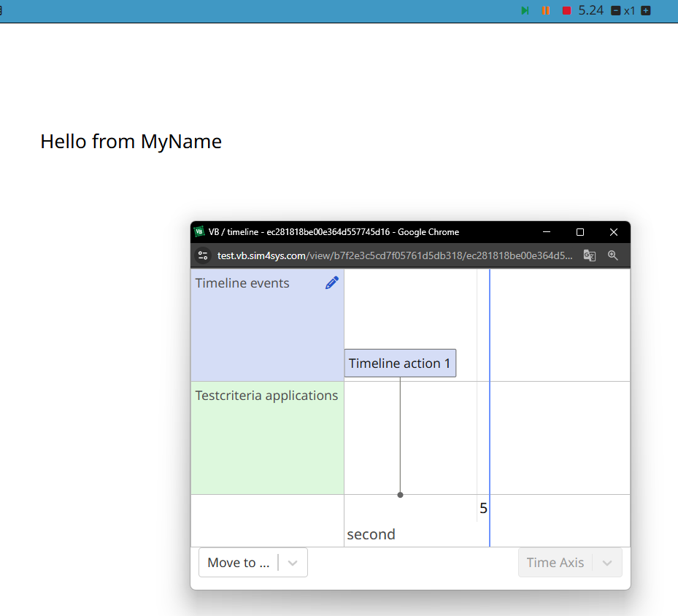678x616 pixels.
Task: Edit Timeline events with pencil icon
Action: [x=331, y=282]
